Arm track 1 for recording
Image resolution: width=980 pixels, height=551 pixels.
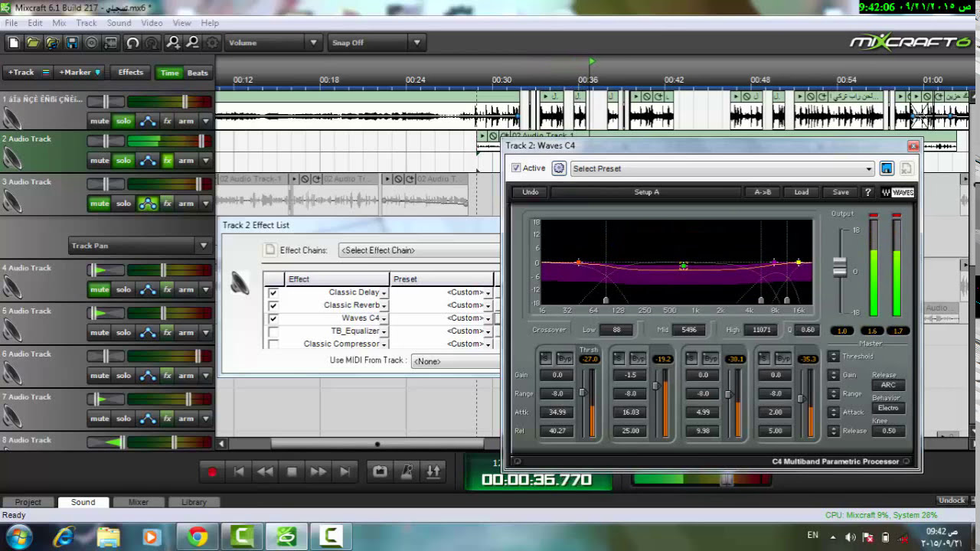point(186,121)
